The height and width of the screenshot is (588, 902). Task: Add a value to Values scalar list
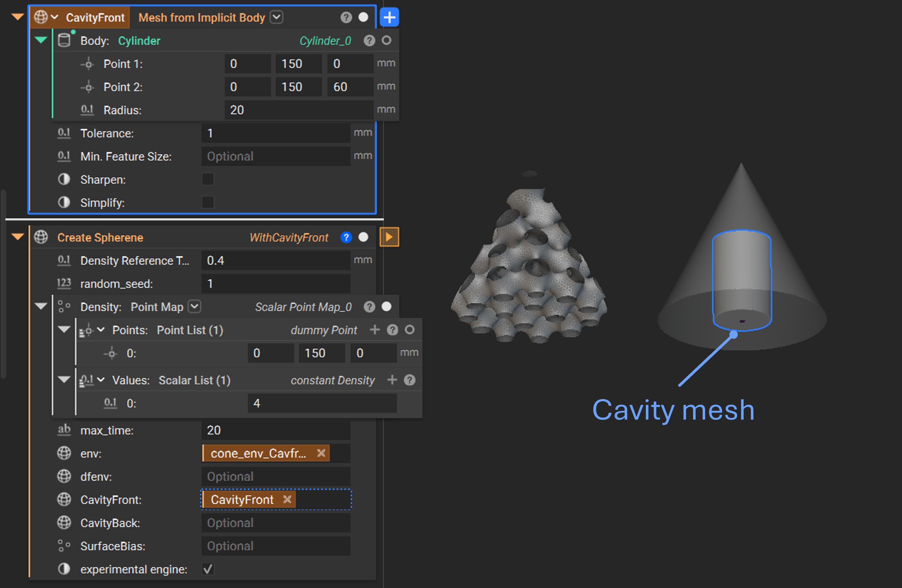(x=392, y=380)
